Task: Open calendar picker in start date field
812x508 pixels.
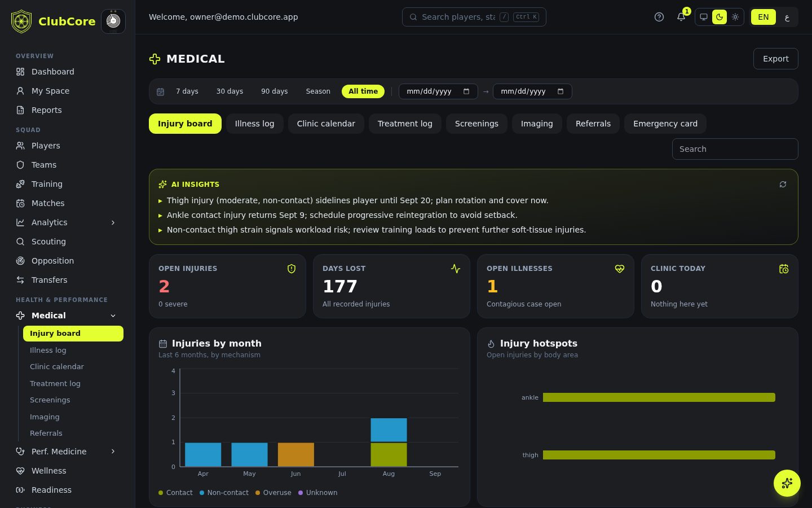Action: pos(466,91)
